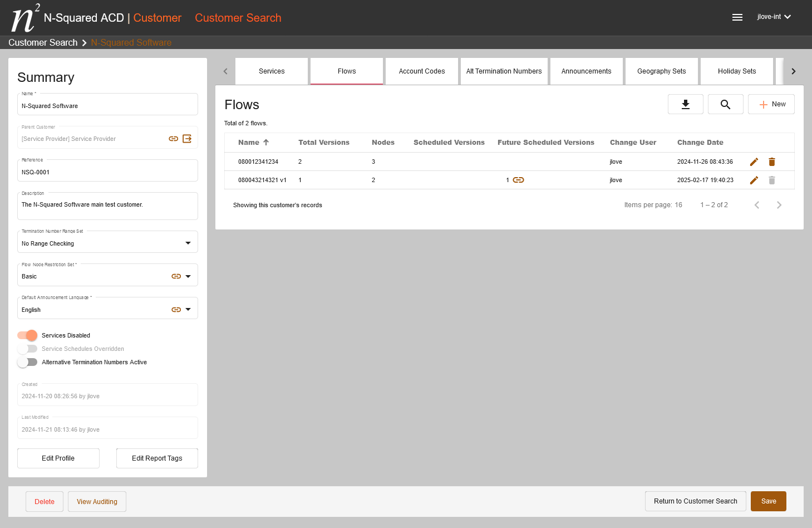This screenshot has width=812, height=528.
Task: Expand Termination Number Range Set dropdown
Action: (188, 243)
